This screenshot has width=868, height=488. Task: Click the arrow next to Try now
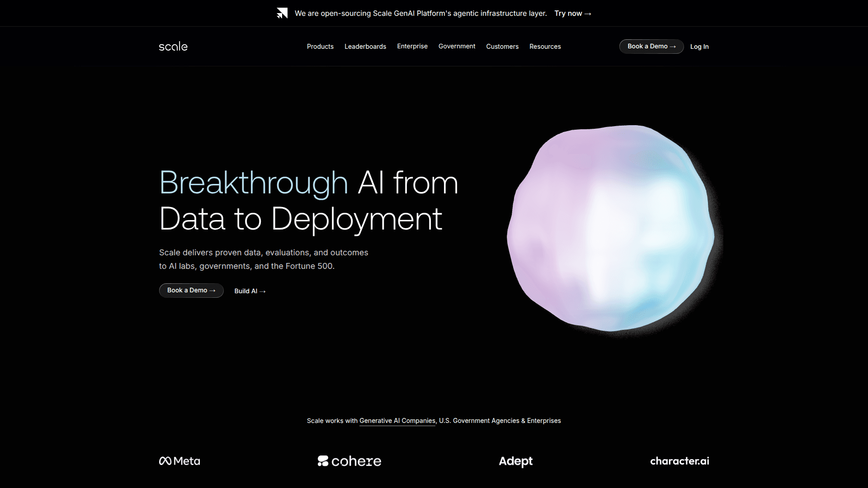587,14
